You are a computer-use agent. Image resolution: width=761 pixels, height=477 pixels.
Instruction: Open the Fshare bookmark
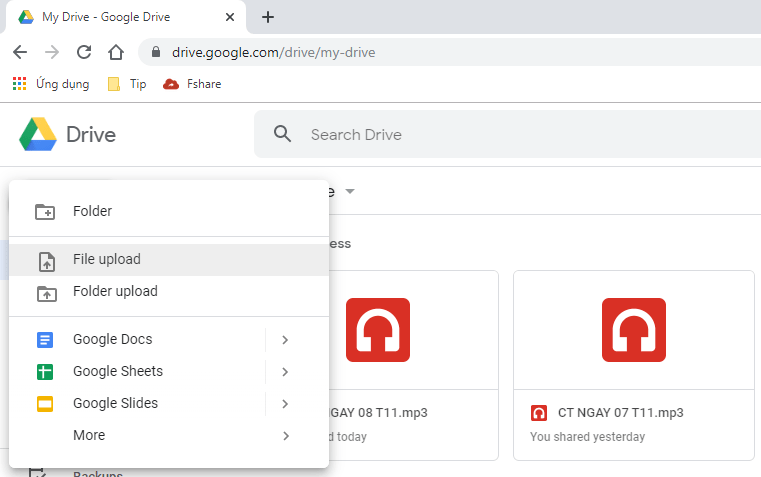(192, 84)
